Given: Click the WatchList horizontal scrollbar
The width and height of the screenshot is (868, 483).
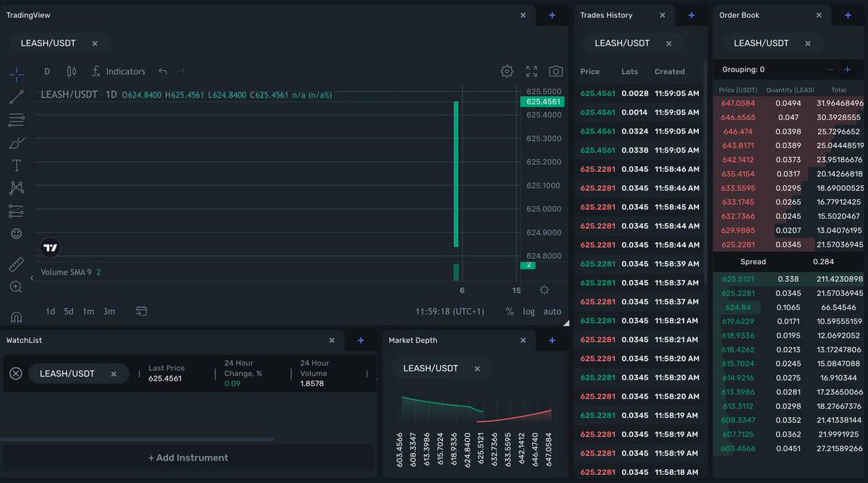Looking at the screenshot, I should [x=137, y=439].
